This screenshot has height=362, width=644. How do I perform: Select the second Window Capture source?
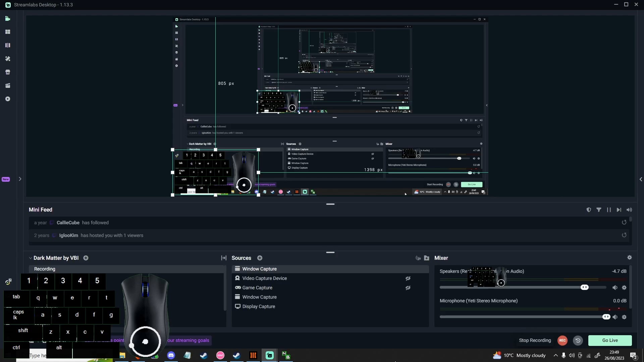pyautogui.click(x=330, y=297)
